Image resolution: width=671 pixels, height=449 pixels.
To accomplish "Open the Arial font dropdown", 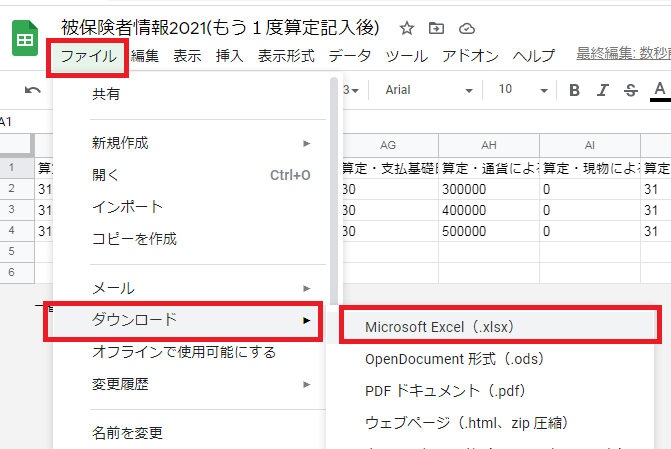I will point(428,90).
